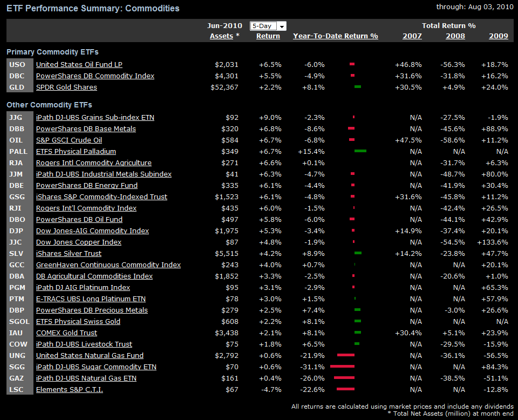Open PowerShares DB Precious Metals link
The height and width of the screenshot is (420, 518).
[92, 310]
